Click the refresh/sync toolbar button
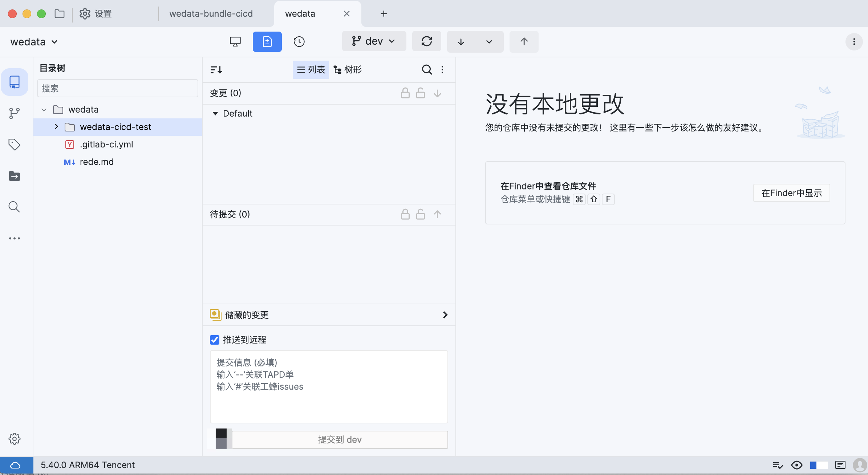Screen dimensions: 868x475 (426, 41)
